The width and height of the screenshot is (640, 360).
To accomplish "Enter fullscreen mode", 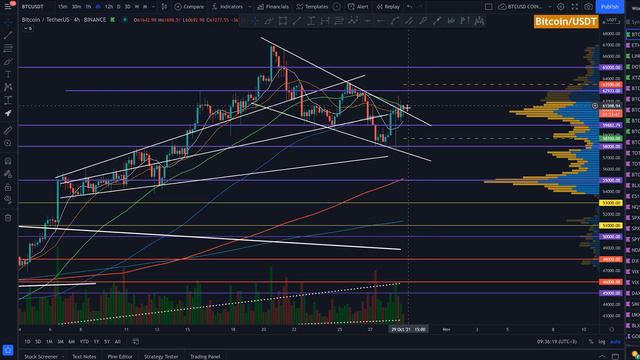I will (x=575, y=7).
